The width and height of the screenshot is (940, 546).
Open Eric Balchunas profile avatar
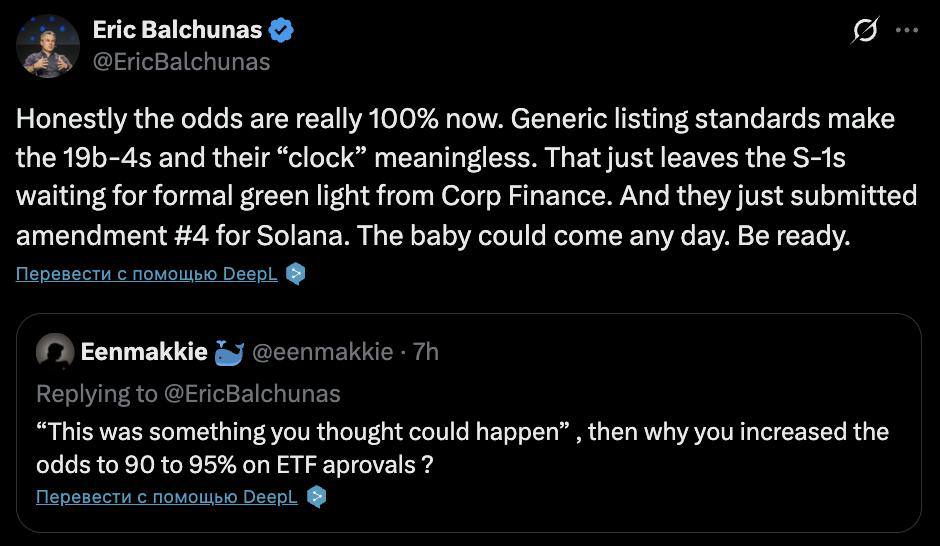pos(48,46)
